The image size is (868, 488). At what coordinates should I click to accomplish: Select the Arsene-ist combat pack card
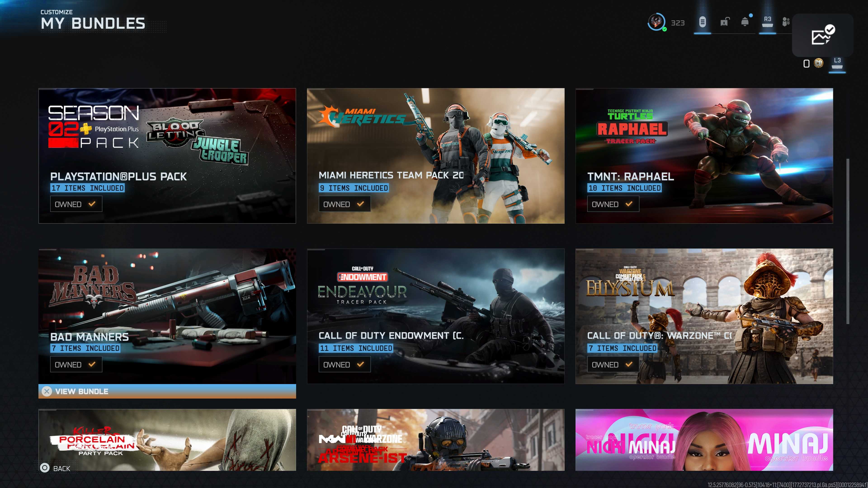coord(436,440)
